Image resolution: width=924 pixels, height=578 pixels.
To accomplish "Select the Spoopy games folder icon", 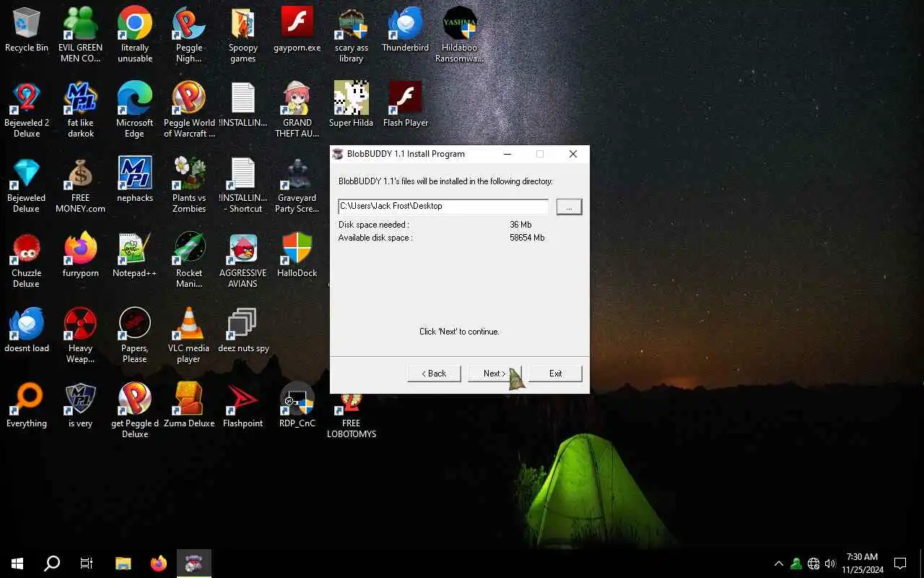I will 243,35.
